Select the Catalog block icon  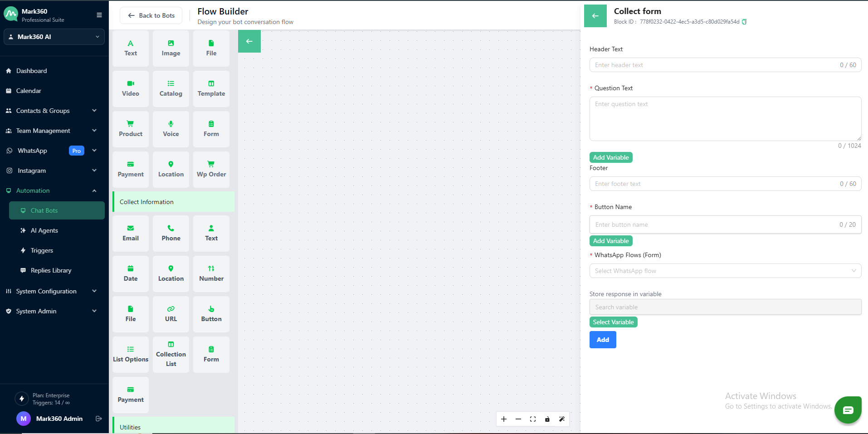171,84
